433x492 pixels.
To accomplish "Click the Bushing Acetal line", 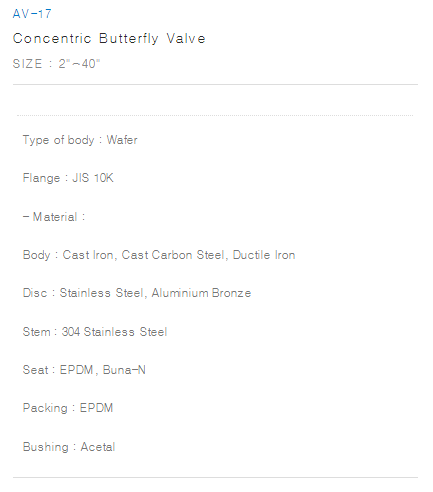I will pos(69,447).
